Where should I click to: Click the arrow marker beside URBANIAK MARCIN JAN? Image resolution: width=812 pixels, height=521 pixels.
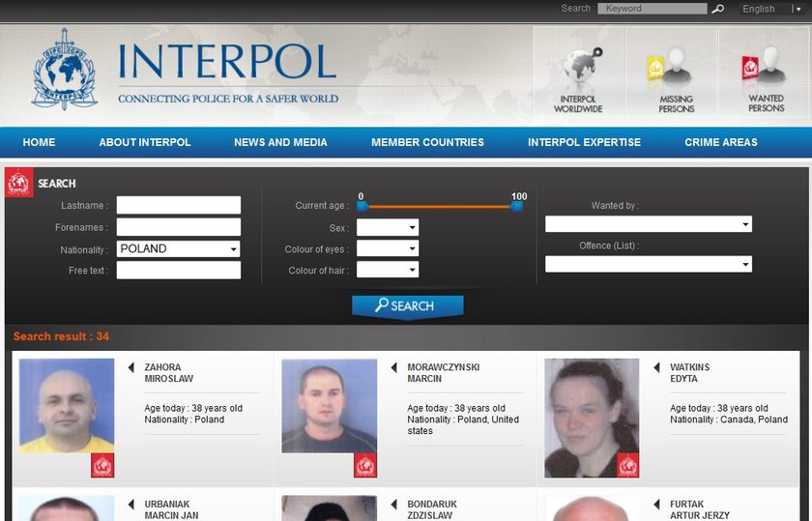[131, 504]
